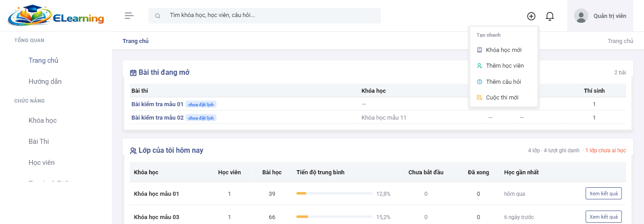Click the 2 bài count label
Viewport: 644px width, 224px height.
[620, 73]
